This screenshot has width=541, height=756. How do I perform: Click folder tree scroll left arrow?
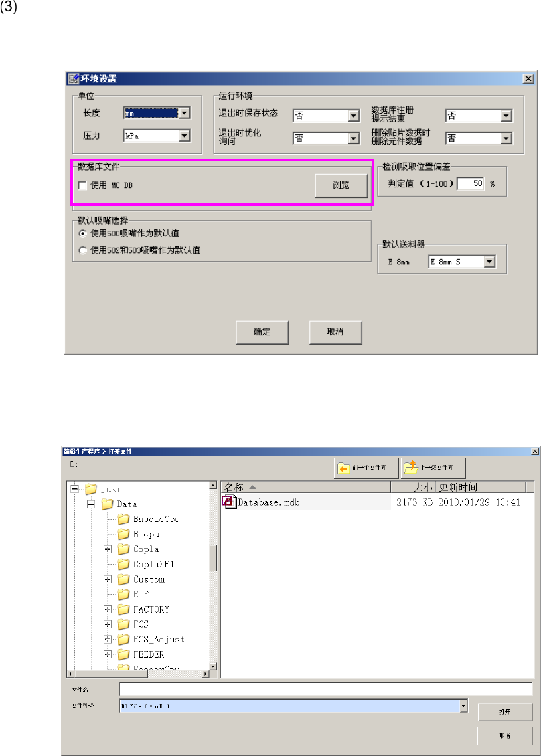(71, 674)
